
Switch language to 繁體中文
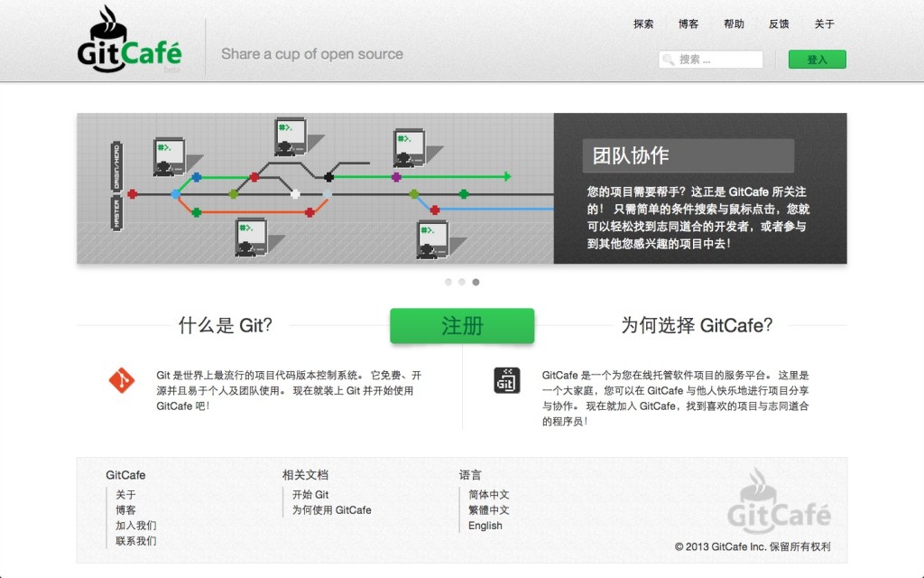point(488,510)
